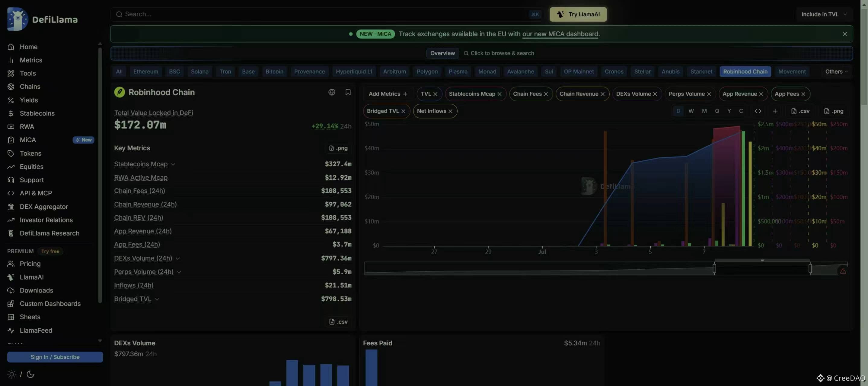Click the left chart range slider handle
Image resolution: width=868 pixels, height=386 pixels.
(x=714, y=268)
